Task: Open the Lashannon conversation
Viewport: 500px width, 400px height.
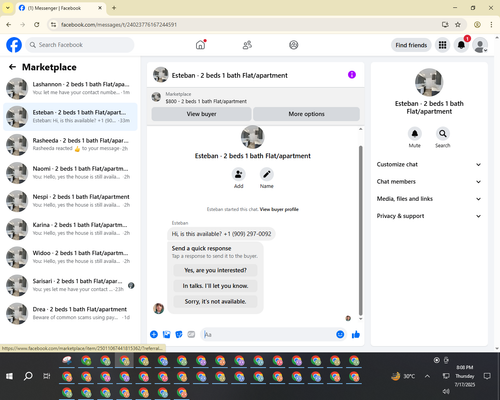Action: pyautogui.click(x=70, y=88)
